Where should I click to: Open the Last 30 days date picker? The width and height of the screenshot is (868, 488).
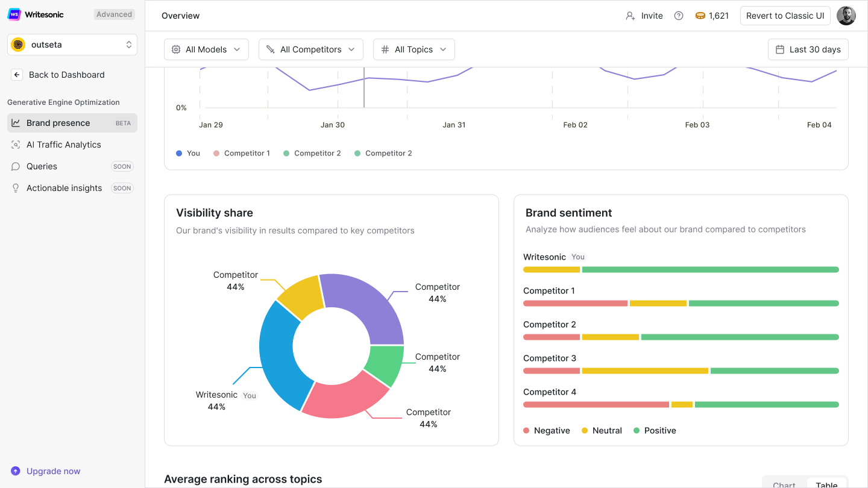(x=808, y=49)
